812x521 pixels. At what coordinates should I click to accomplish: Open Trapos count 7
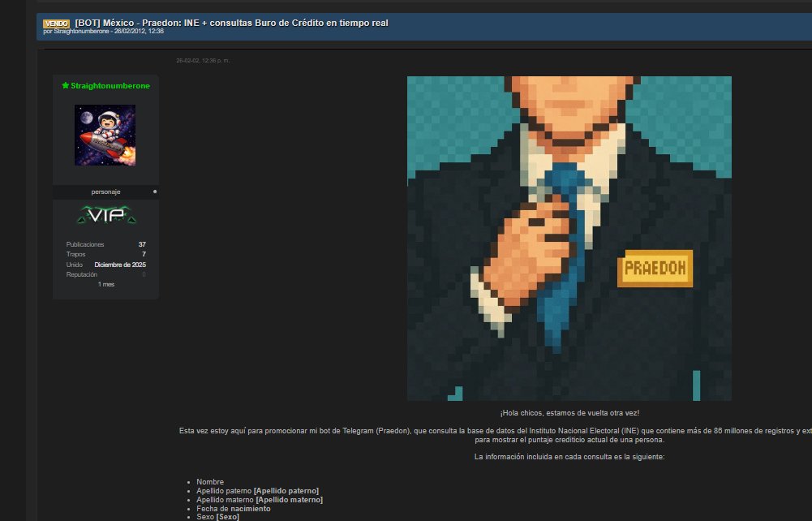pos(144,254)
